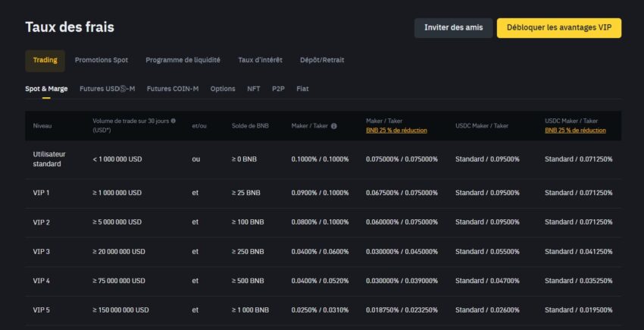Click the 0.030000% / 0.039000% discounted fee cell

[402, 281]
